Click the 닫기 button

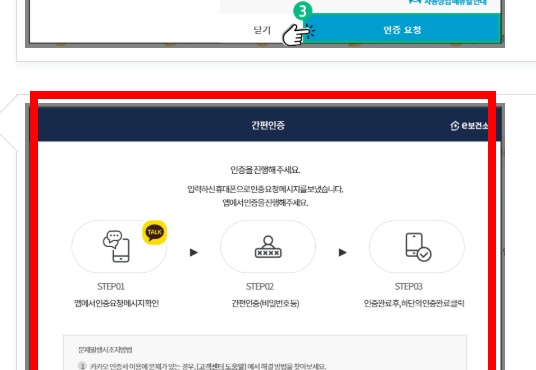click(262, 30)
